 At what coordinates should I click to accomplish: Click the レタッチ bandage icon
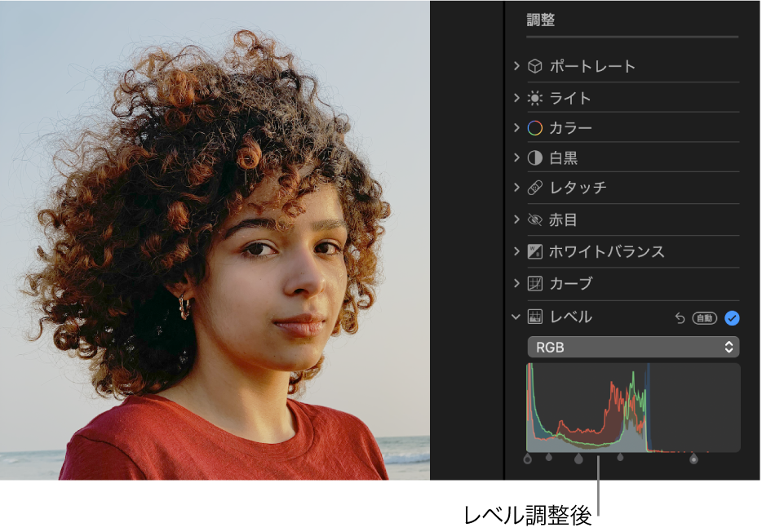point(534,188)
